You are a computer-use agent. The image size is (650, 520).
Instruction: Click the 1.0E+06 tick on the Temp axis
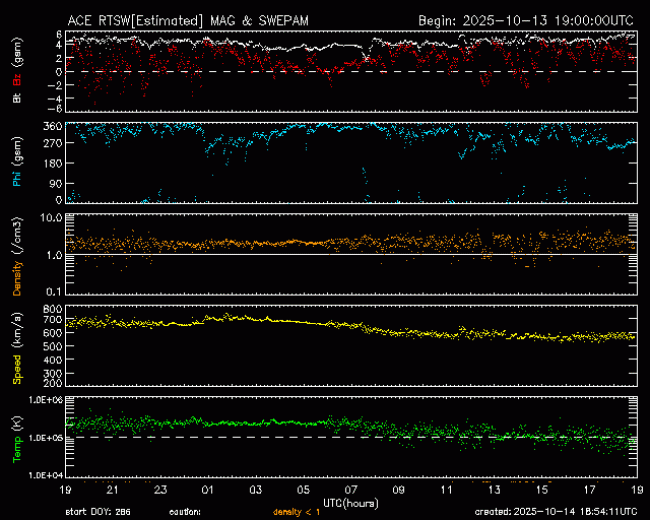[x=46, y=400]
